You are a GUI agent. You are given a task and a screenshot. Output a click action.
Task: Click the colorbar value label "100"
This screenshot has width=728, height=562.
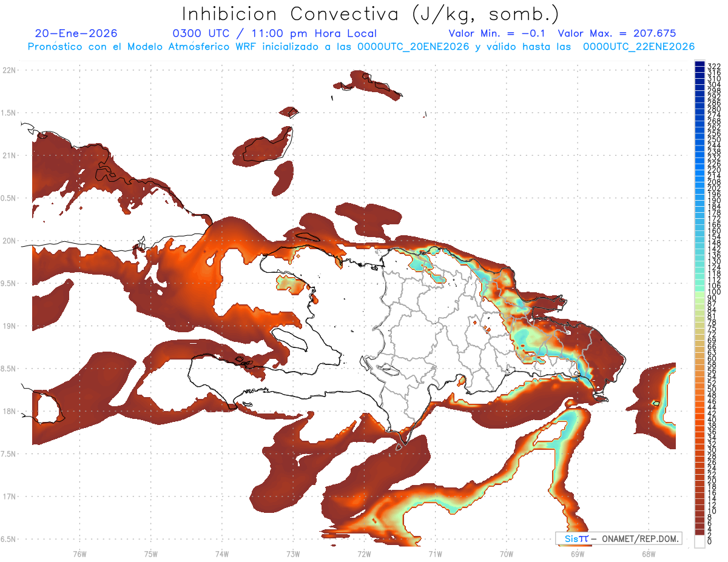click(x=714, y=292)
